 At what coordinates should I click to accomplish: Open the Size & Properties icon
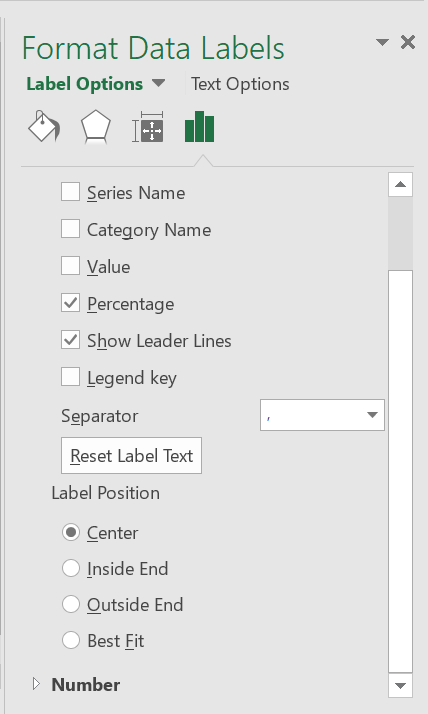point(148,127)
